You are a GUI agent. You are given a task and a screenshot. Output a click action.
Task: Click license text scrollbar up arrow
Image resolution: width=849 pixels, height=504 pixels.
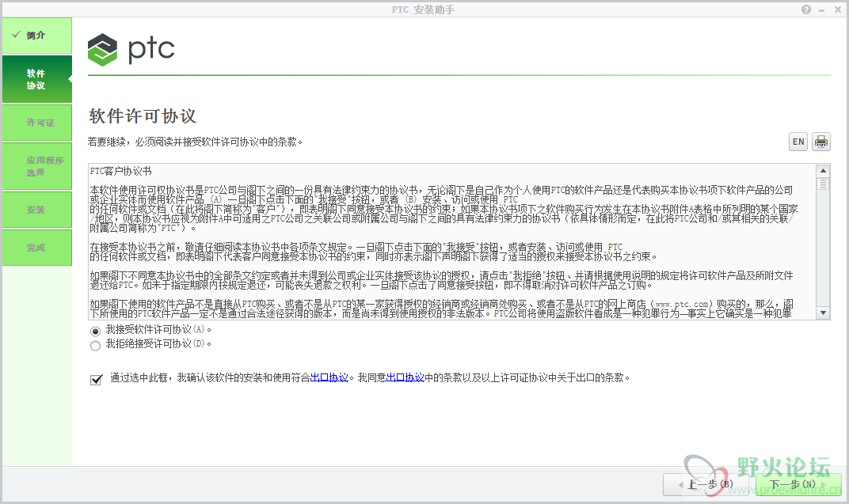pyautogui.click(x=823, y=171)
